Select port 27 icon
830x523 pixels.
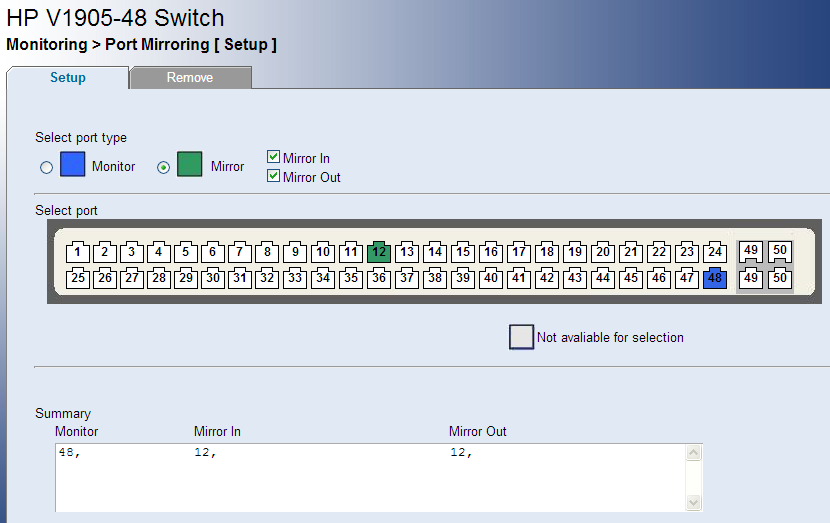132,278
